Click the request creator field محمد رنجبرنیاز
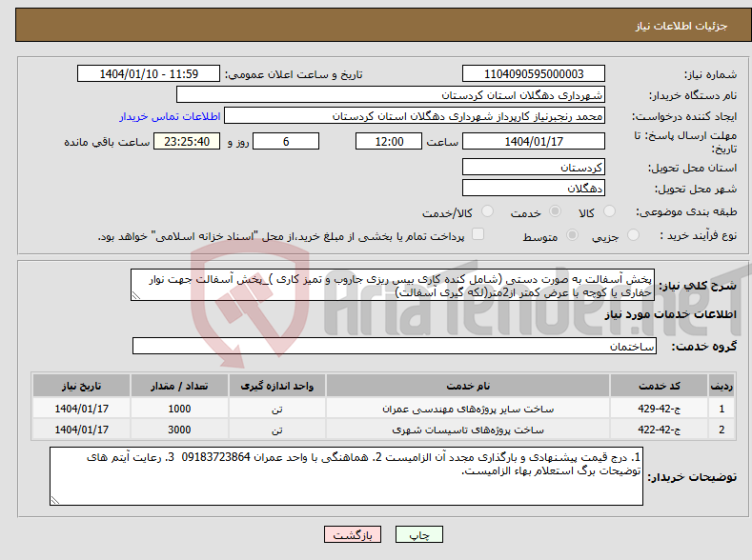 coord(415,116)
